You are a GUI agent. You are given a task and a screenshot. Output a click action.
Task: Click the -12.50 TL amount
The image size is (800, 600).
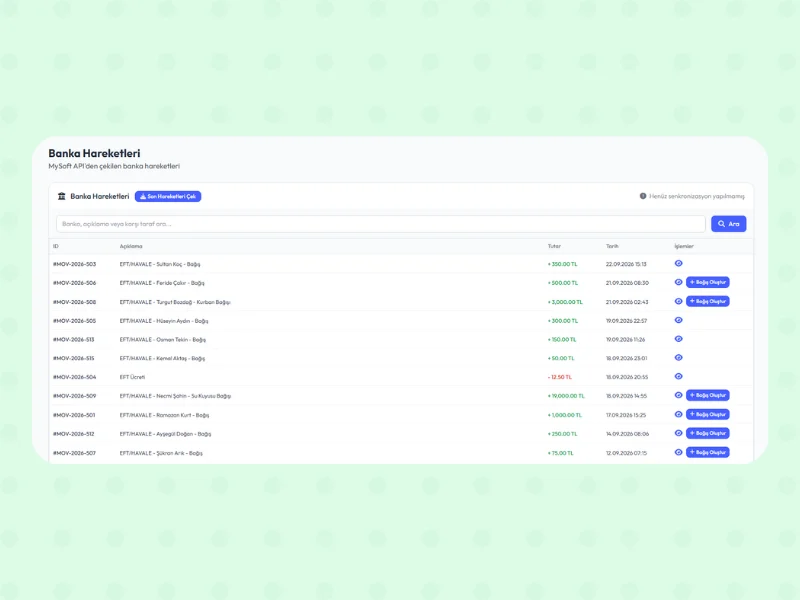click(x=560, y=377)
